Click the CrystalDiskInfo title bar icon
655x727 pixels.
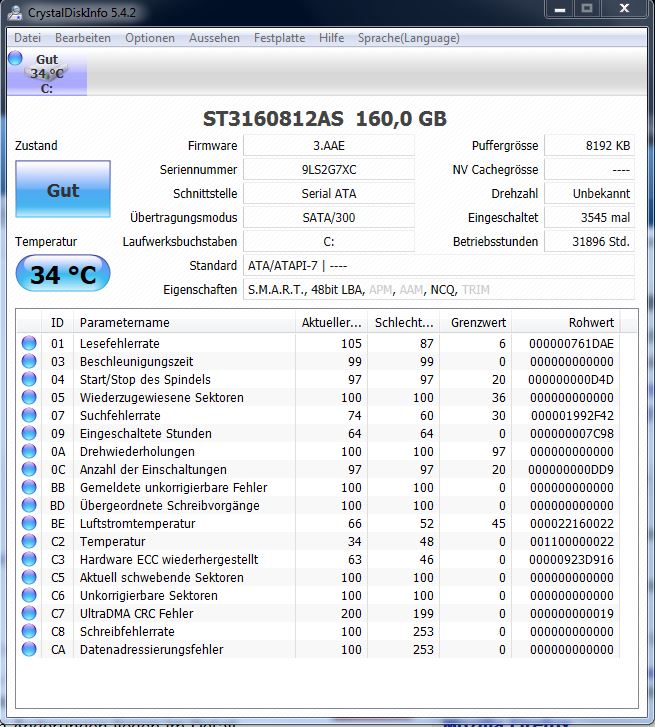tap(15, 12)
